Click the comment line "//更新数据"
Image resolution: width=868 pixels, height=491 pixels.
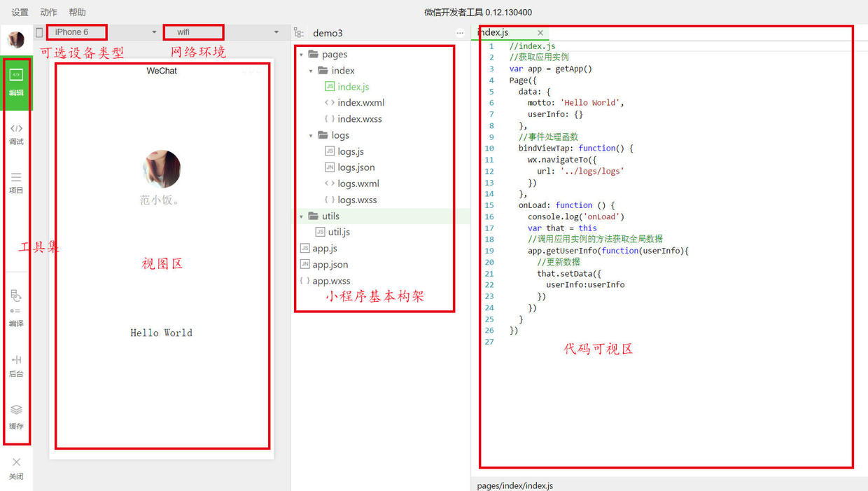point(558,262)
